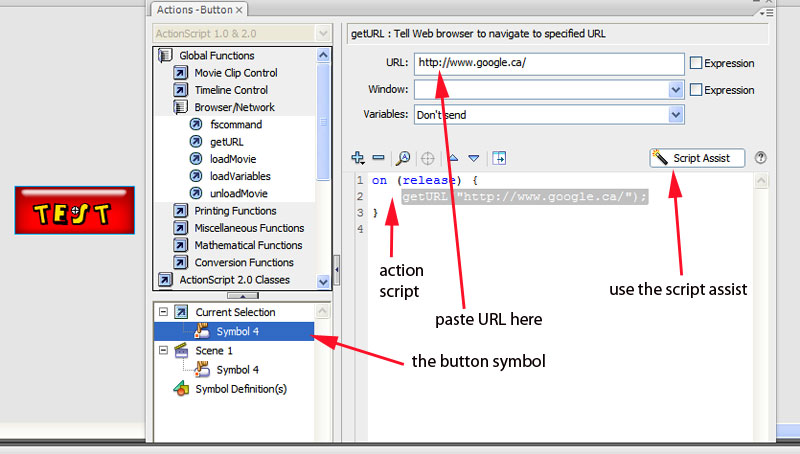The height and width of the screenshot is (454, 800).
Task: Open the Find magnifier tool
Action: [403, 158]
